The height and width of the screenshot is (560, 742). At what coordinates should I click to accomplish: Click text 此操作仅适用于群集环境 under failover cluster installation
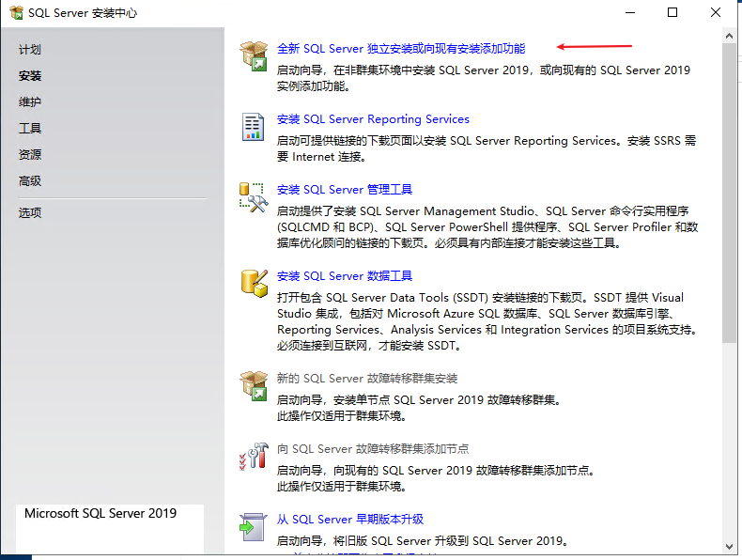click(342, 416)
